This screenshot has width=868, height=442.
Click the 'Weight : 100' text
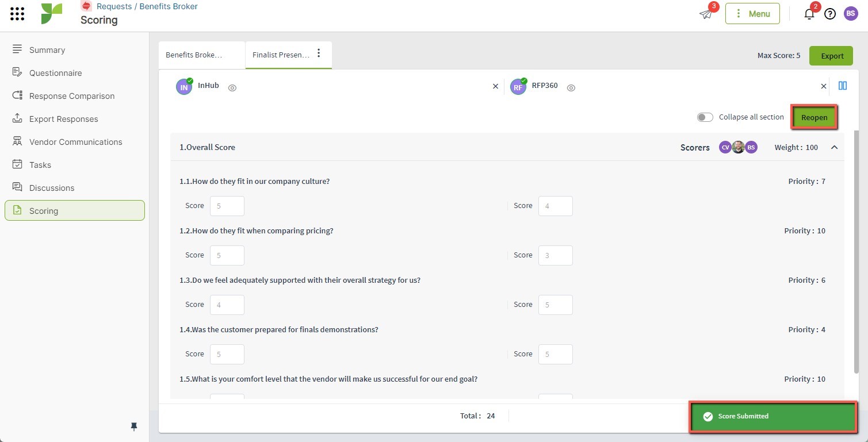point(796,147)
